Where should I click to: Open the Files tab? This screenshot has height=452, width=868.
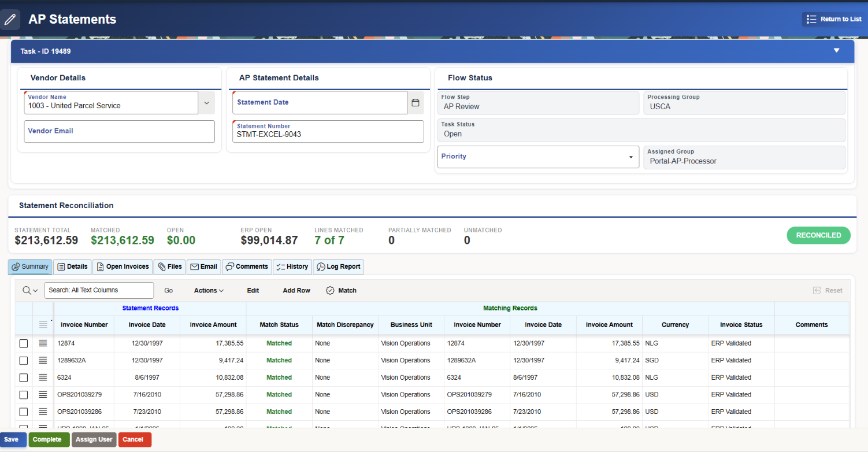pos(169,266)
